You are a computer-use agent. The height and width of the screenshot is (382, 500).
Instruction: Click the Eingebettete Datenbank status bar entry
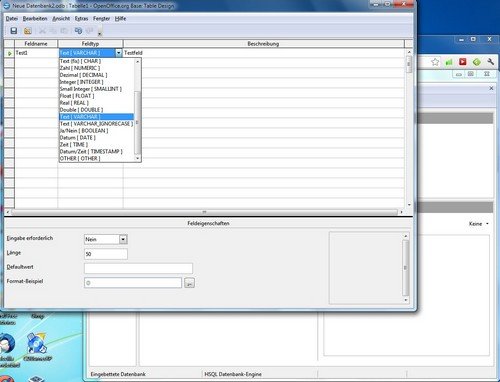[118, 374]
